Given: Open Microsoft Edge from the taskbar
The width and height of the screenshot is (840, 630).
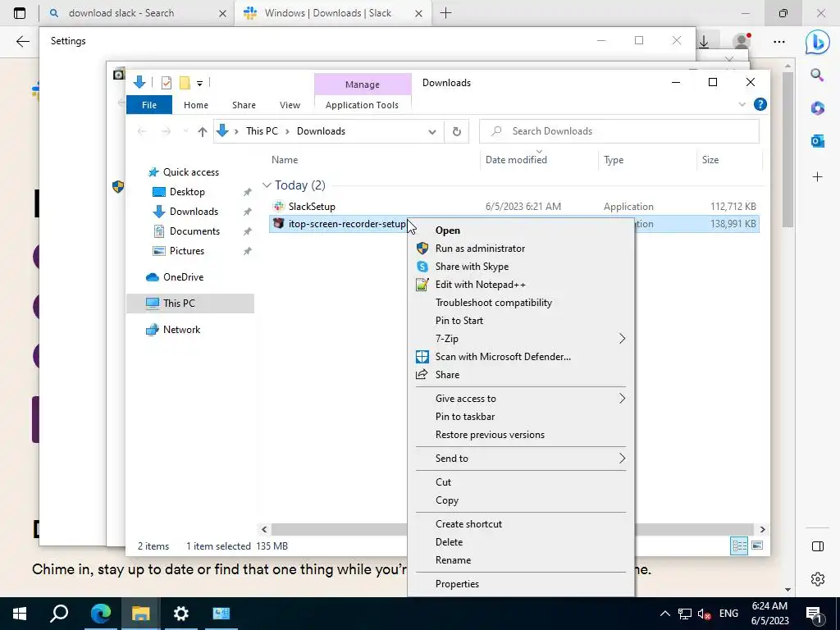Looking at the screenshot, I should (x=101, y=614).
